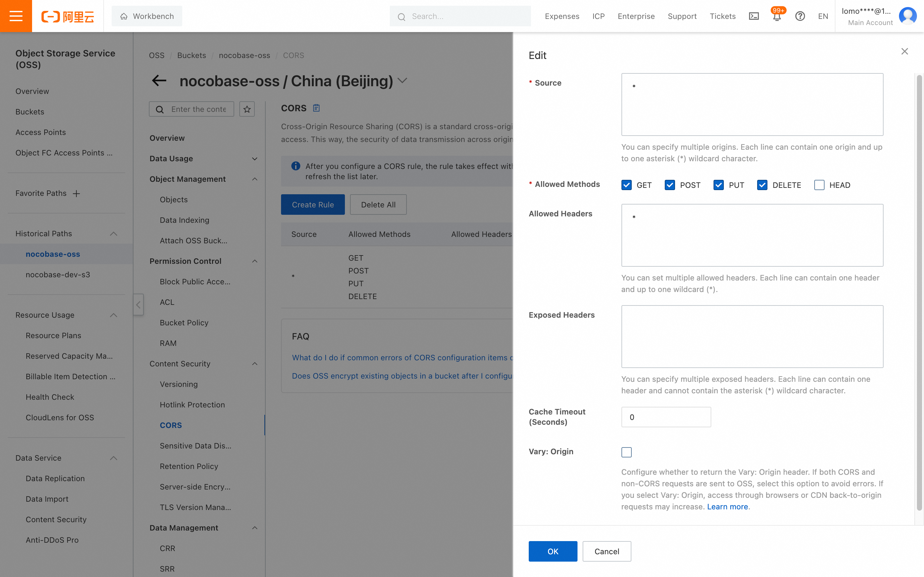Enable the HEAD method checkbox
This screenshot has height=577, width=924.
point(819,185)
